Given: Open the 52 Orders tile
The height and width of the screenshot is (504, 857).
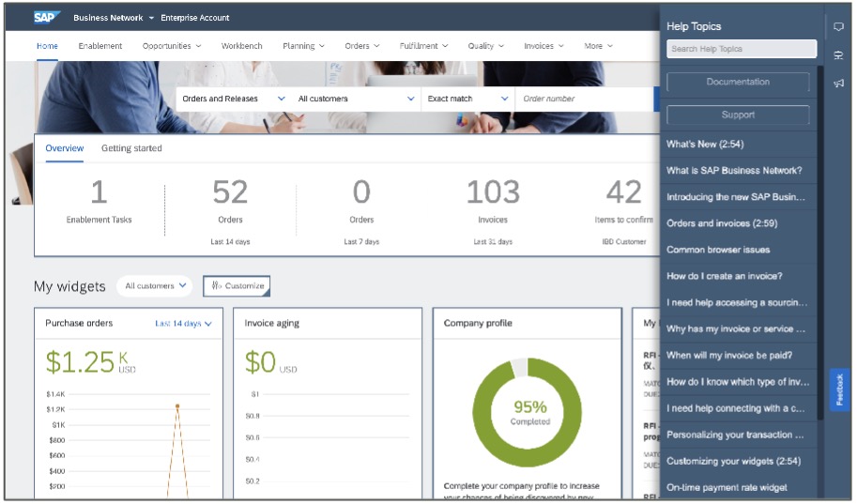Looking at the screenshot, I should coord(230,210).
